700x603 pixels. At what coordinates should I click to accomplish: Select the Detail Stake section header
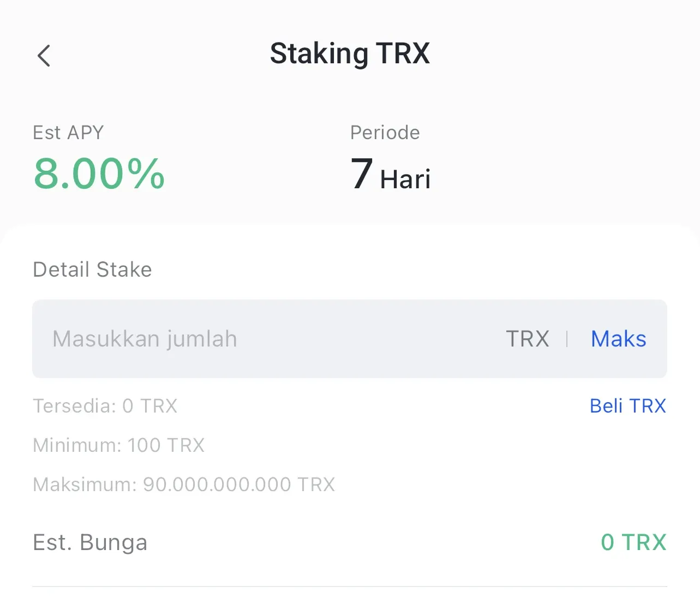coord(92,269)
